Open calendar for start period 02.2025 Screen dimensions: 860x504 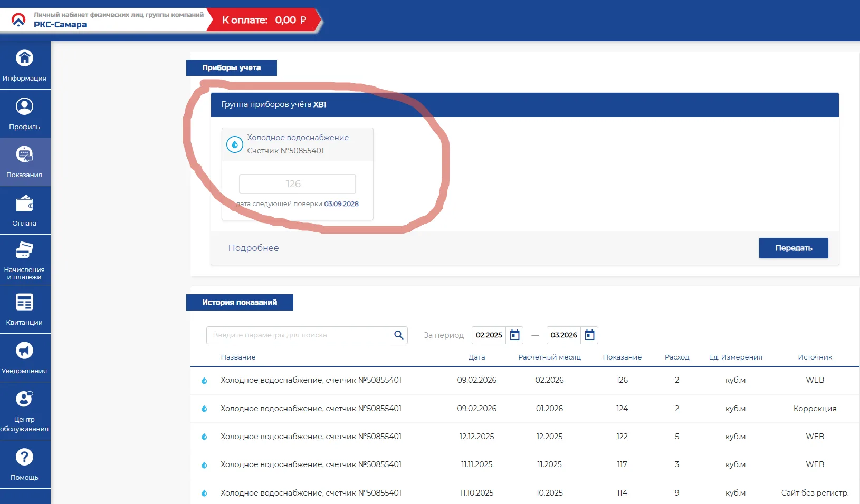pos(515,335)
